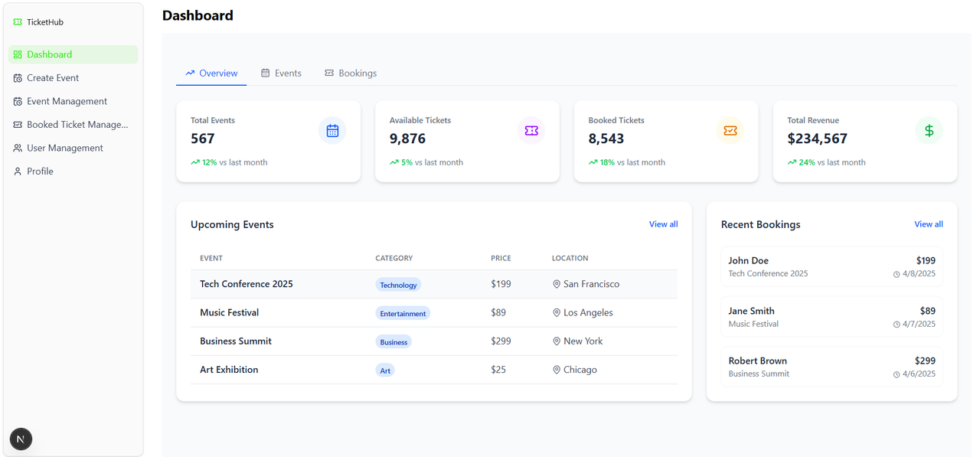Click the clock icon beside 4/7/2025
980x457 pixels.
(x=897, y=325)
